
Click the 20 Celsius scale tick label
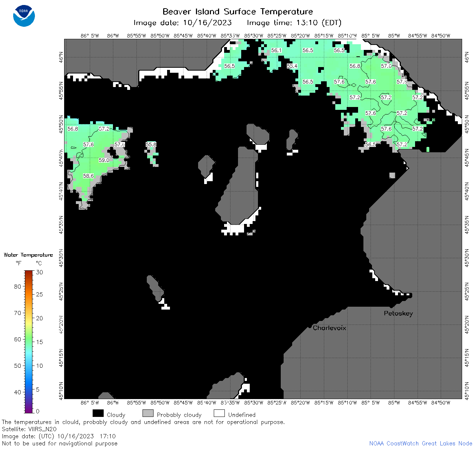click(x=40, y=318)
